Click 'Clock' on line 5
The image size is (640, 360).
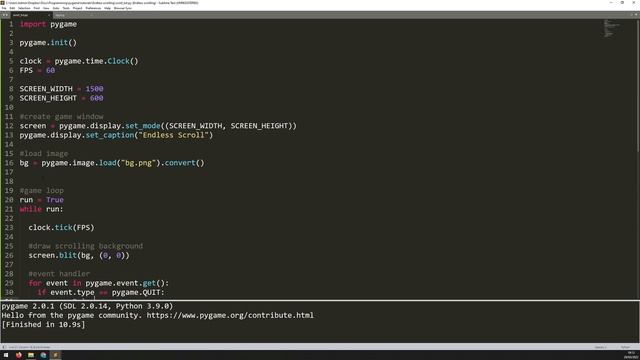118,61
